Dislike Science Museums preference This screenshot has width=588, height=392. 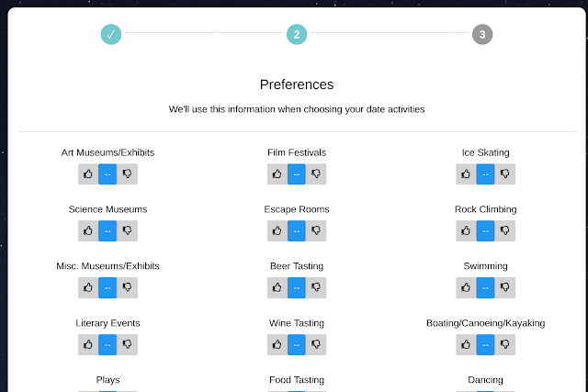pos(128,230)
